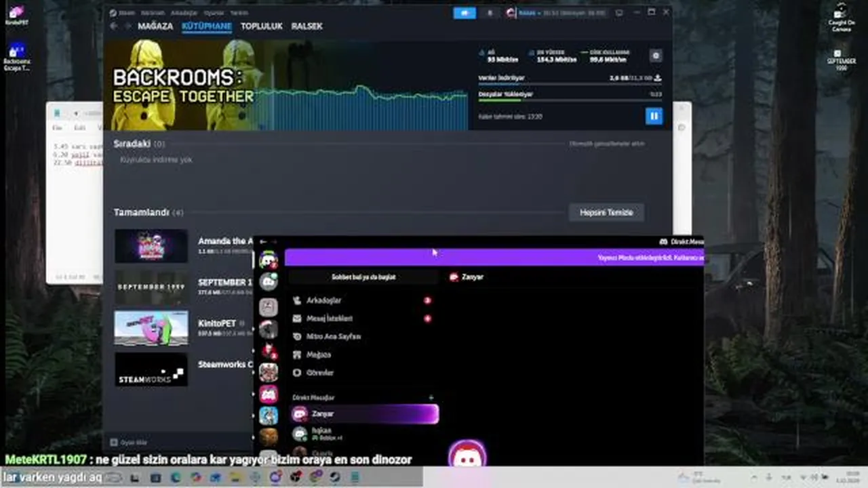
Task: Open Steam notifications bell
Action: pos(490,13)
